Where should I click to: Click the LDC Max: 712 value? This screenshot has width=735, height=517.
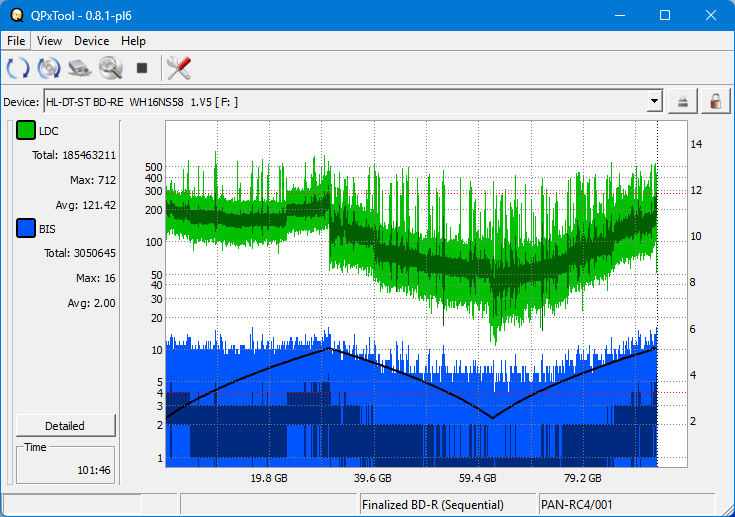93,180
